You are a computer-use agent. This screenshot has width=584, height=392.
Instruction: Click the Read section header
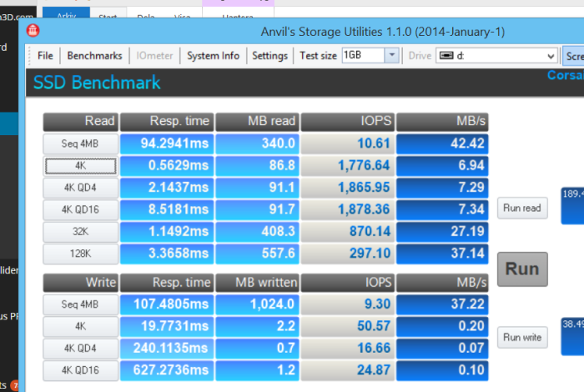[81, 122]
